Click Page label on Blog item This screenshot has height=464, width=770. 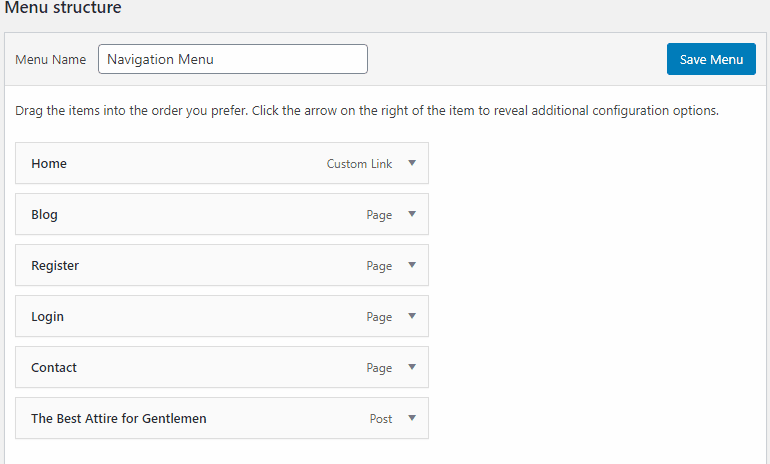point(379,215)
